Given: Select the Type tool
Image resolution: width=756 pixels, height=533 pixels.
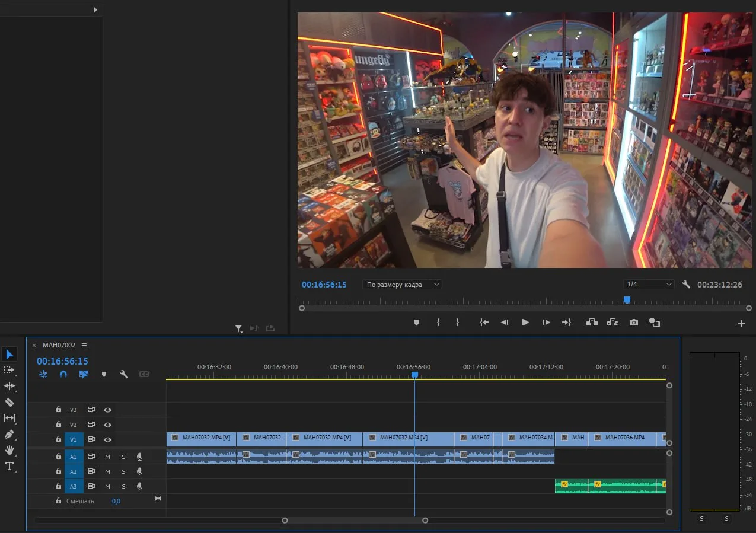Looking at the screenshot, I should click(9, 466).
